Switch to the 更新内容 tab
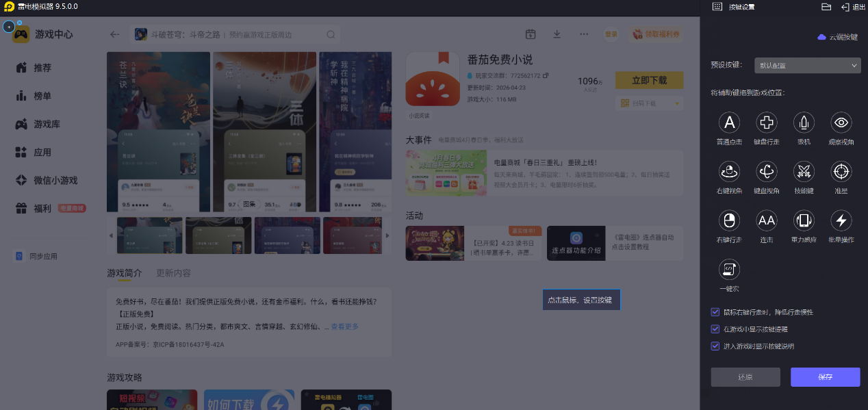Screen dimensions: 868x410 (x=174, y=273)
